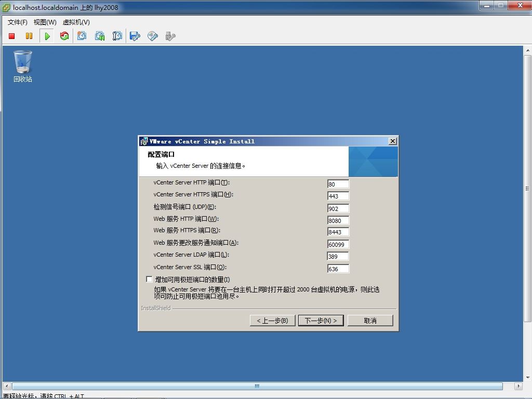Click the reset virtual machine icon
This screenshot has height=399, width=532.
[64, 36]
